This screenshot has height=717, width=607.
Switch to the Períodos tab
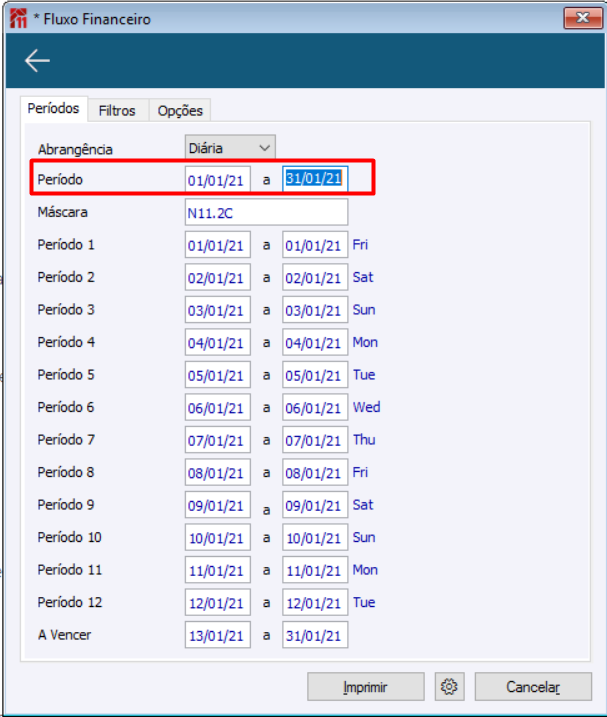pyautogui.click(x=54, y=109)
